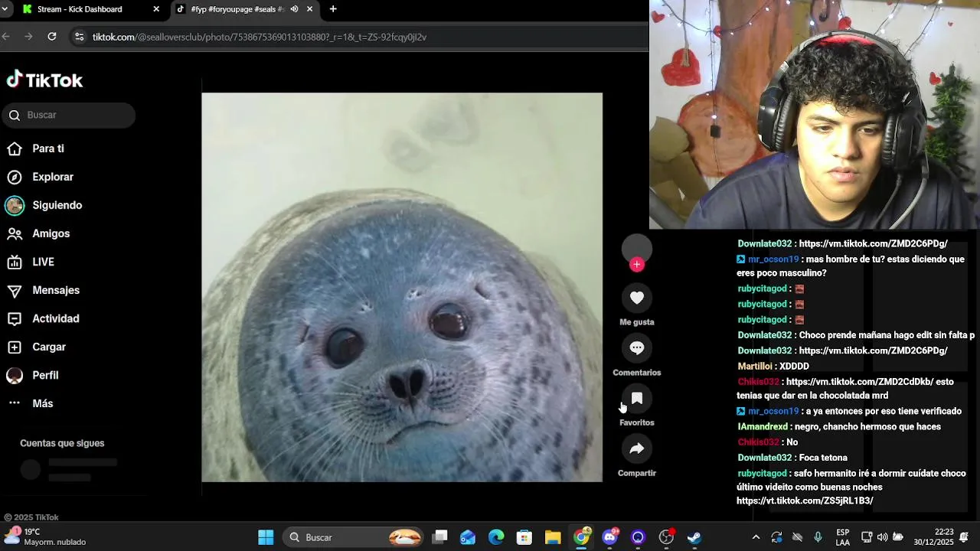Go back in the browser
Screen dimensions: 980x551
(x=6, y=37)
